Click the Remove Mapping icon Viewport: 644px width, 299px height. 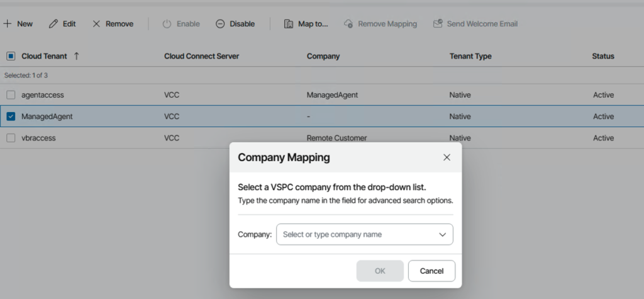(348, 24)
